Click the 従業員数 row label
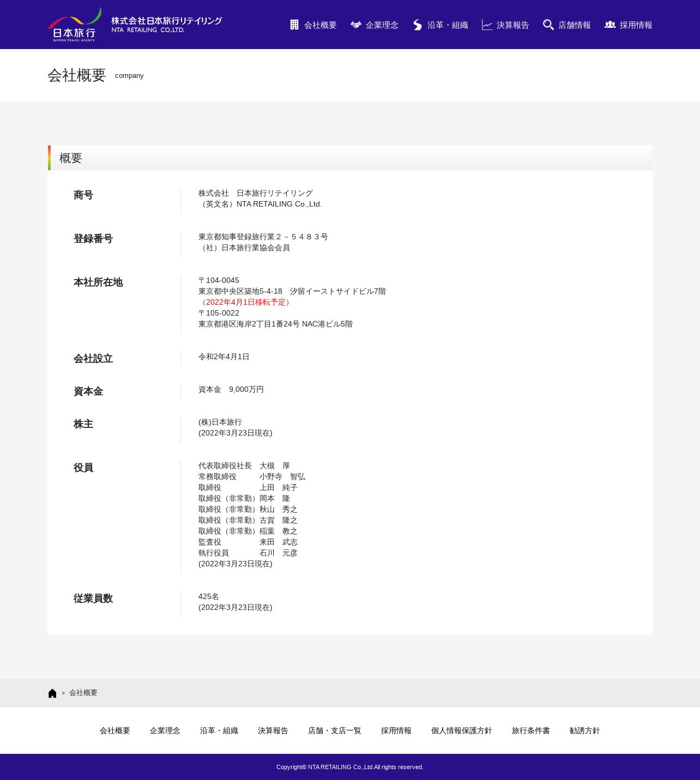The width and height of the screenshot is (700, 780). click(x=93, y=598)
